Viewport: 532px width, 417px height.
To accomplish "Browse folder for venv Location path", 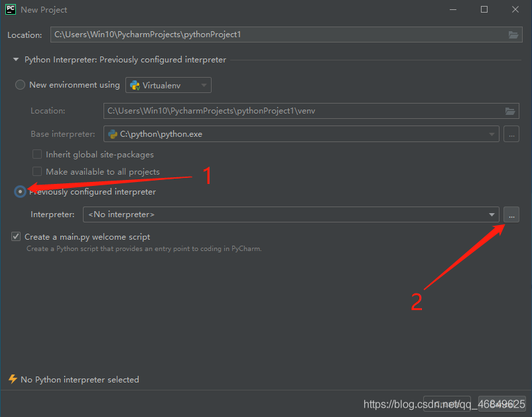I will (510, 111).
